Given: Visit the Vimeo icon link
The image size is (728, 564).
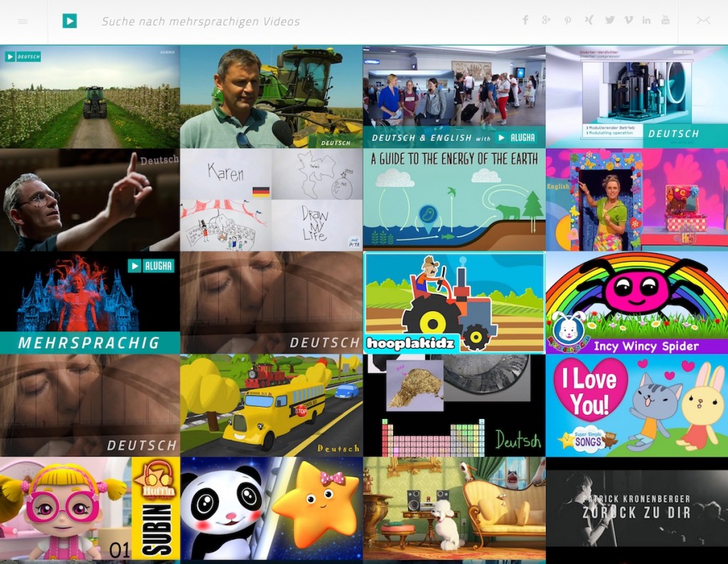Looking at the screenshot, I should (628, 20).
